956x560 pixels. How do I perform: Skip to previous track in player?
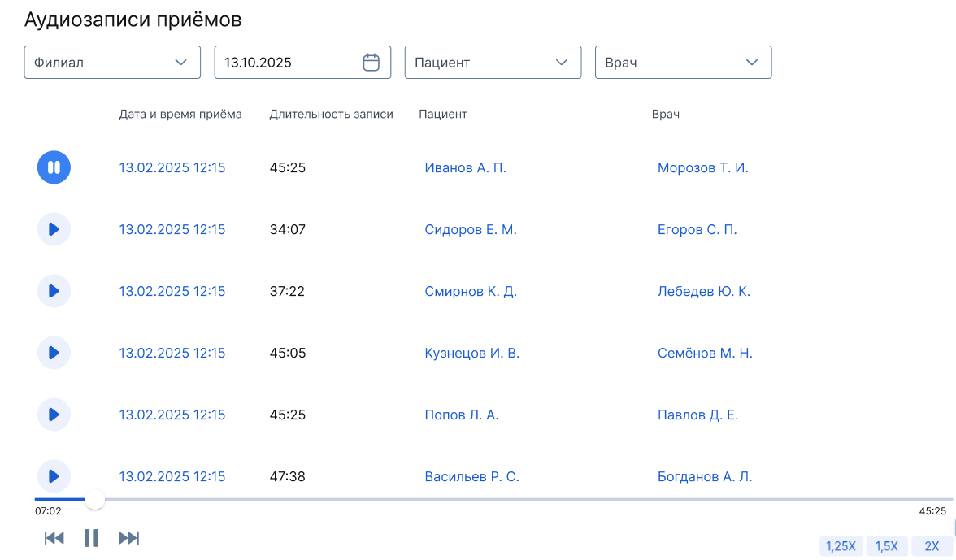(x=54, y=538)
